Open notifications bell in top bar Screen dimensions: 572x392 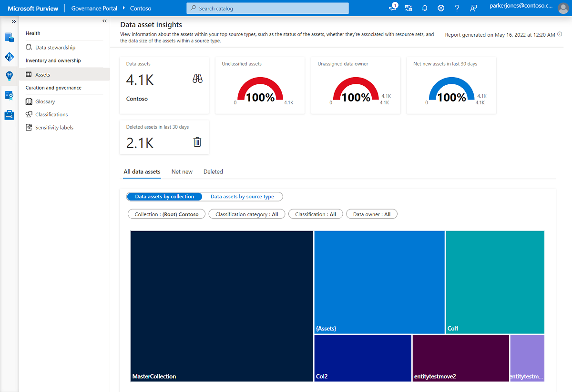(x=424, y=8)
